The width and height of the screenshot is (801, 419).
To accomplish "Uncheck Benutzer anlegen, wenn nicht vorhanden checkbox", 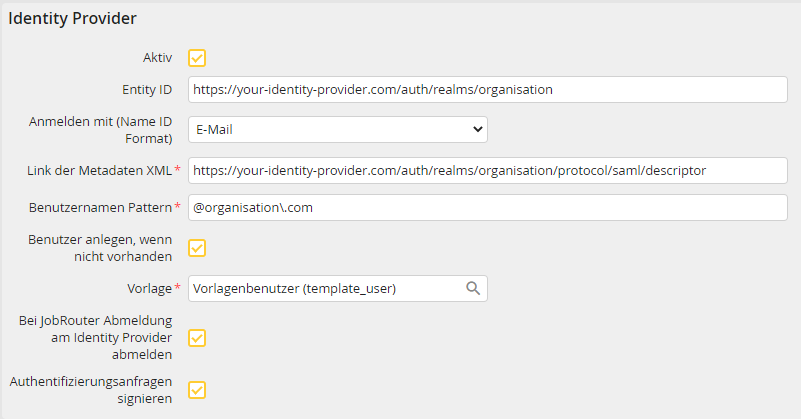I will click(x=197, y=248).
